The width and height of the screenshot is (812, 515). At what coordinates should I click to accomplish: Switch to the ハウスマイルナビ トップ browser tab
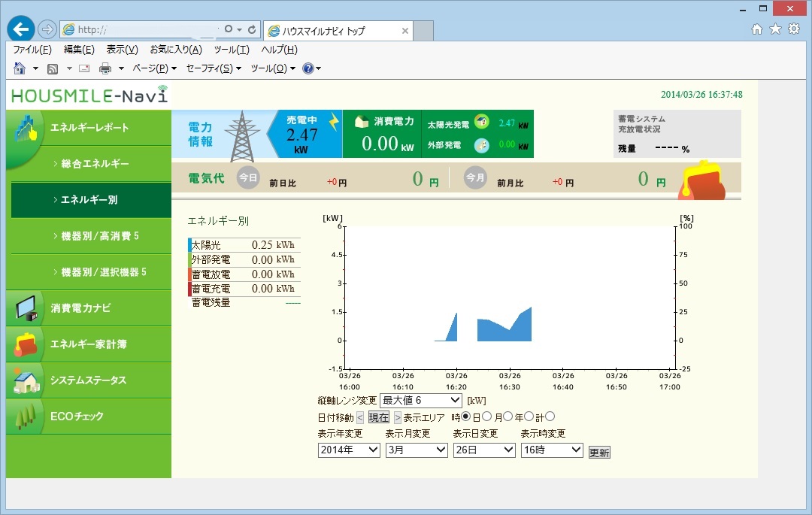point(338,31)
